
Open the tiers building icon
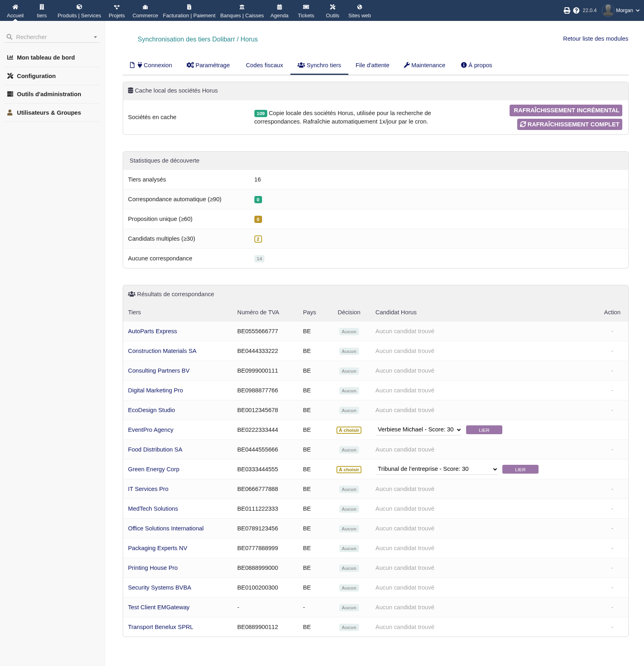pos(42,7)
